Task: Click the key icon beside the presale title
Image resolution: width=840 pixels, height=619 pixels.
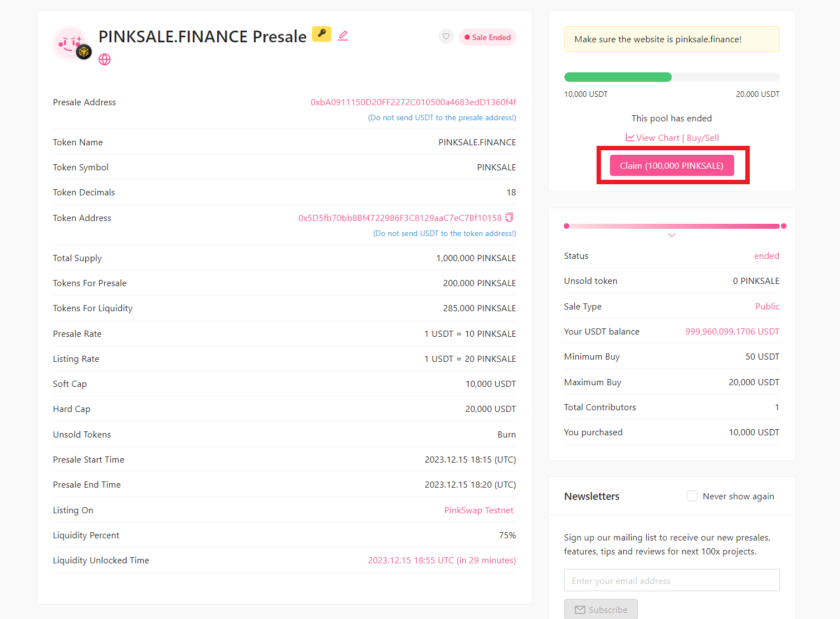Action: click(x=321, y=35)
